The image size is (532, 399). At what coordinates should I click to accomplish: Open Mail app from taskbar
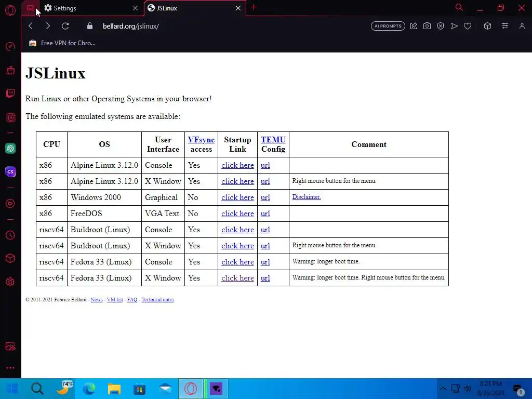165,389
